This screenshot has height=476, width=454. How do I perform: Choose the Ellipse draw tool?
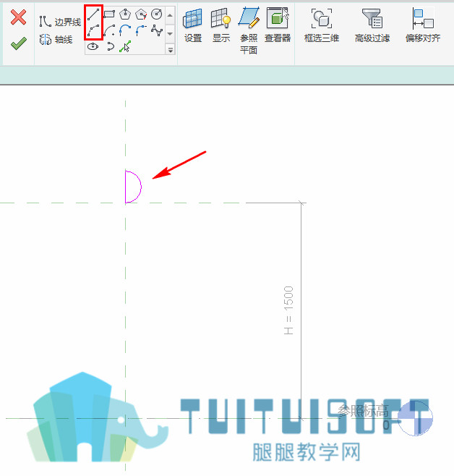(x=93, y=47)
